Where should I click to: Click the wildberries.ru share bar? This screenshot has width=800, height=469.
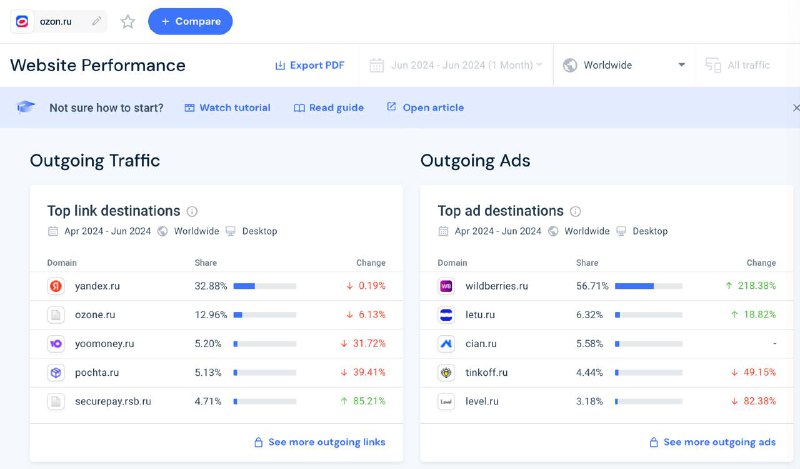click(x=648, y=286)
